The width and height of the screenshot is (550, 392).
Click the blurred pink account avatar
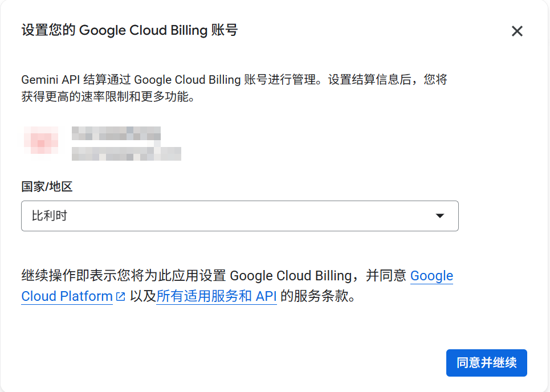pyautogui.click(x=41, y=141)
